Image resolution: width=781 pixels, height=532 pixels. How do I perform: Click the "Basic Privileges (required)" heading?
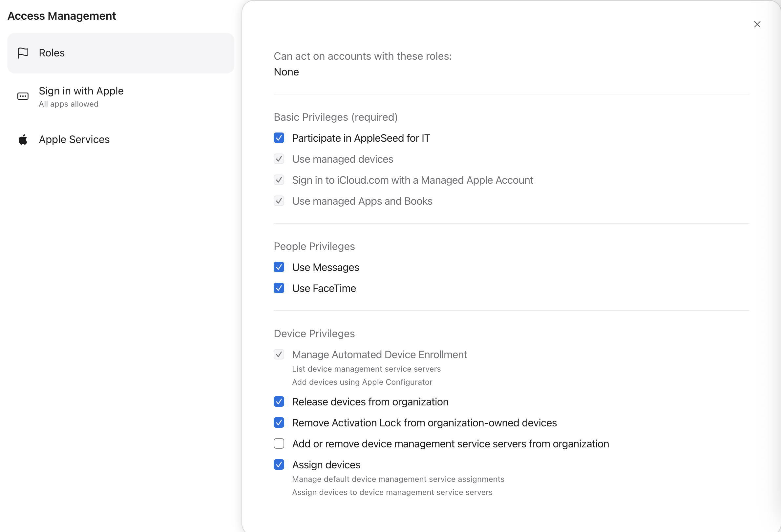click(336, 117)
